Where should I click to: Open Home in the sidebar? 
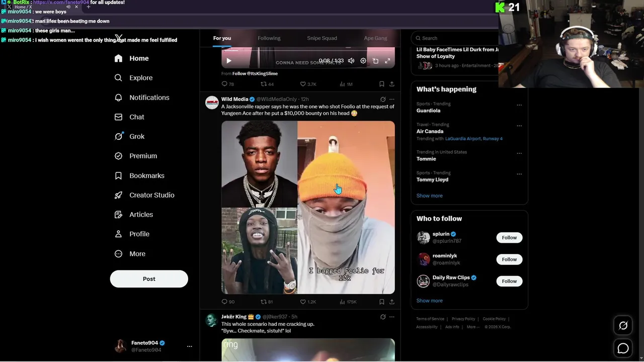[x=132, y=58]
